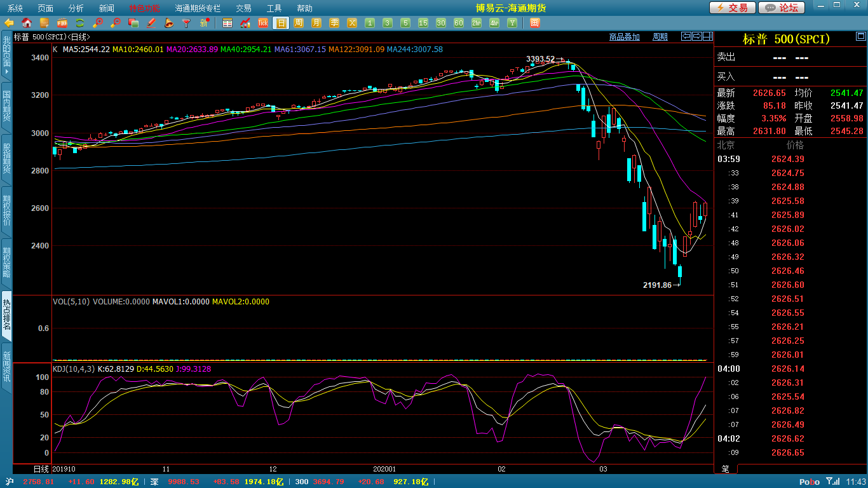Open the 系统 menu

point(15,8)
